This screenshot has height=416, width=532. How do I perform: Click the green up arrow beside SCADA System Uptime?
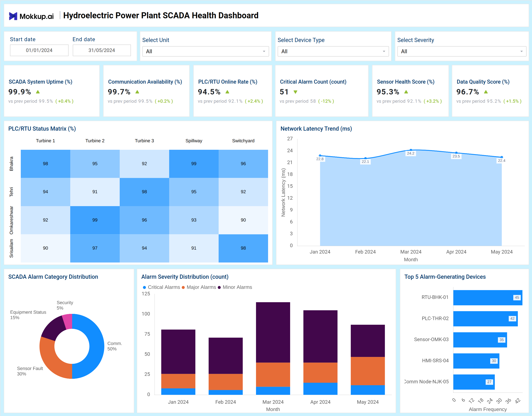[x=38, y=92]
